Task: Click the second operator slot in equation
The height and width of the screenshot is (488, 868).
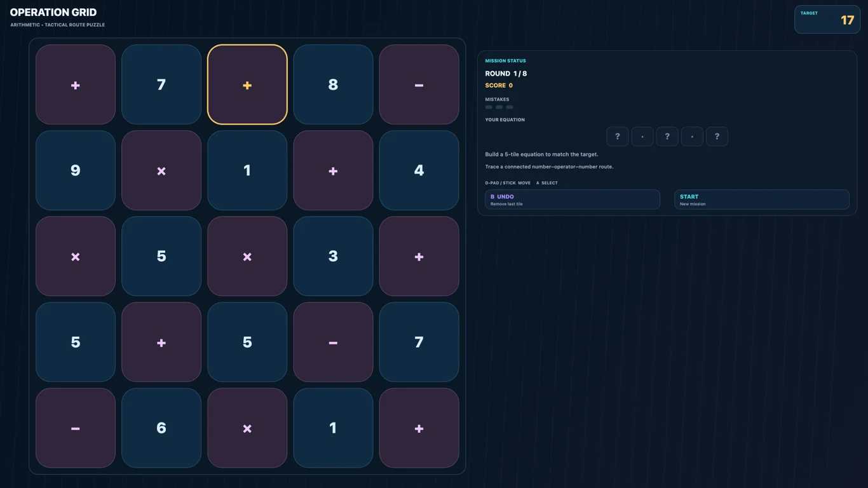Action: pos(692,137)
